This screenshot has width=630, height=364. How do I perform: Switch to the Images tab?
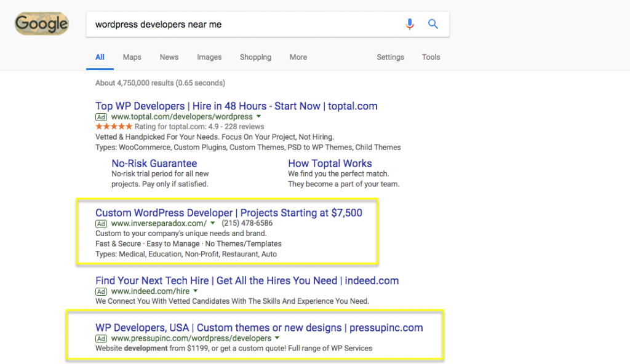(209, 57)
